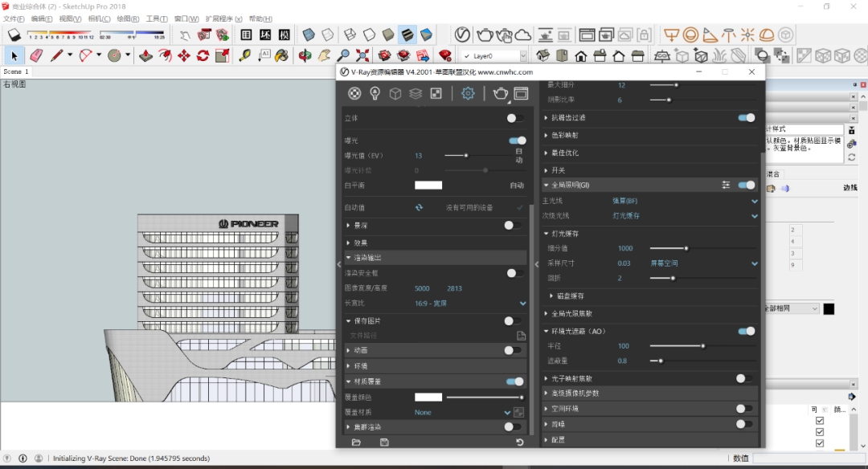This screenshot has width=868, height=469.
Task: Open 文件(F) menu
Action: (14, 18)
